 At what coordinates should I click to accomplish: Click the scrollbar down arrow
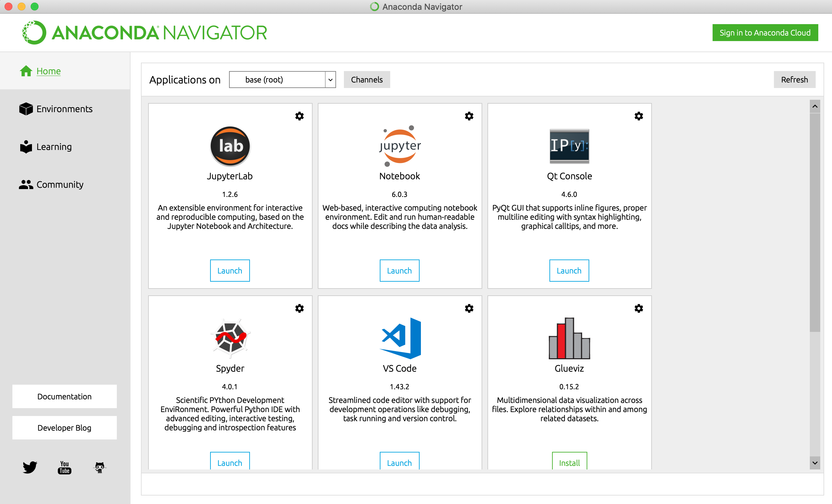click(815, 463)
